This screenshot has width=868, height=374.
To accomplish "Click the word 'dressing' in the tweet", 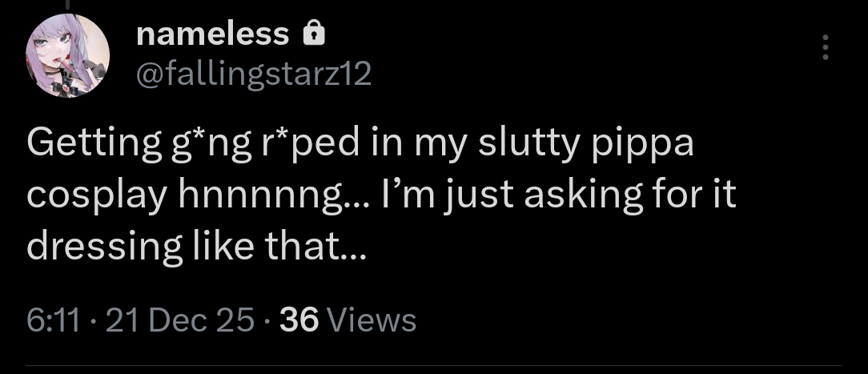I will [105, 247].
